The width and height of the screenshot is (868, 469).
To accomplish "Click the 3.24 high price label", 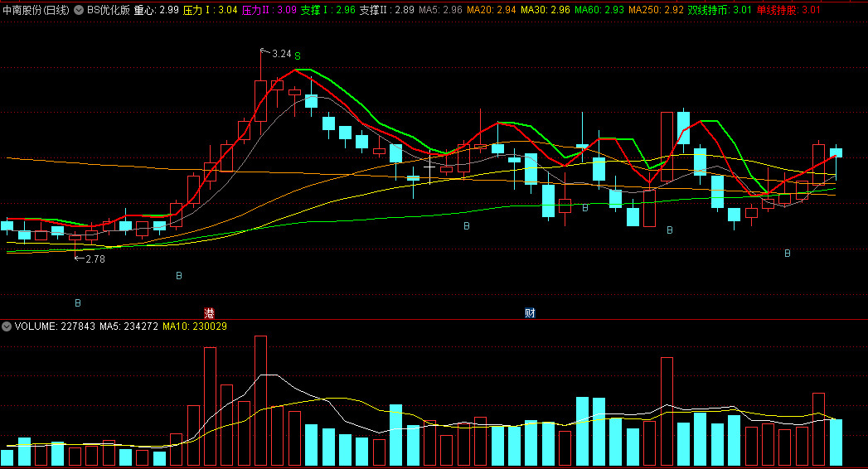I will pyautogui.click(x=282, y=54).
